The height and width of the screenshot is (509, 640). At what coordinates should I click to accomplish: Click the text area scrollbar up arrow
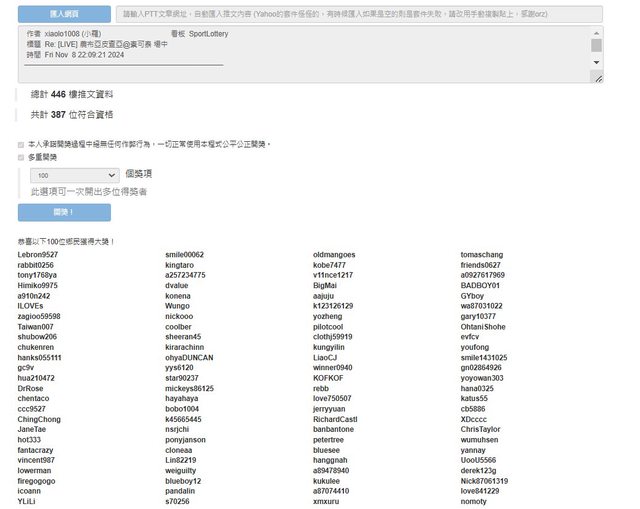coord(597,32)
